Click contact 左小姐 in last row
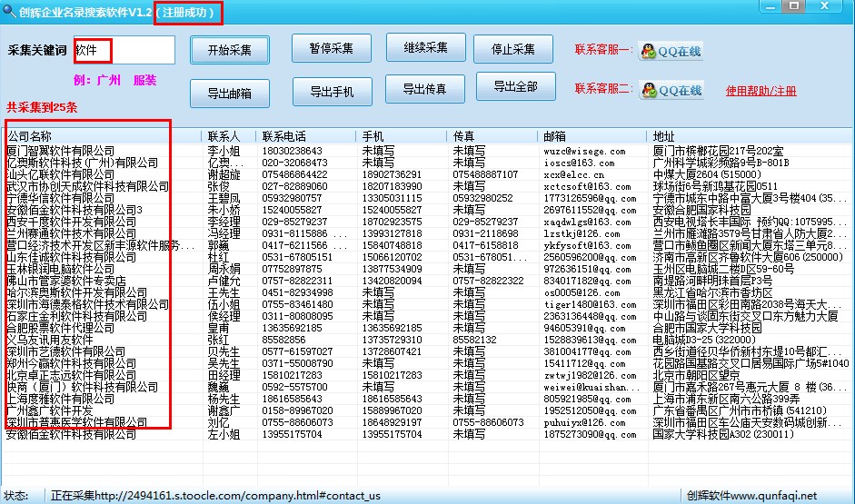855x504 pixels. click(224, 434)
